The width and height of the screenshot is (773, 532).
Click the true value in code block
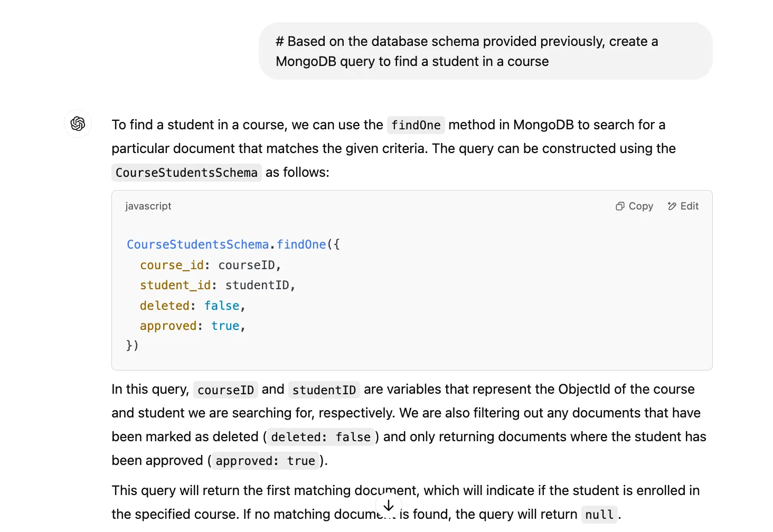coord(225,326)
